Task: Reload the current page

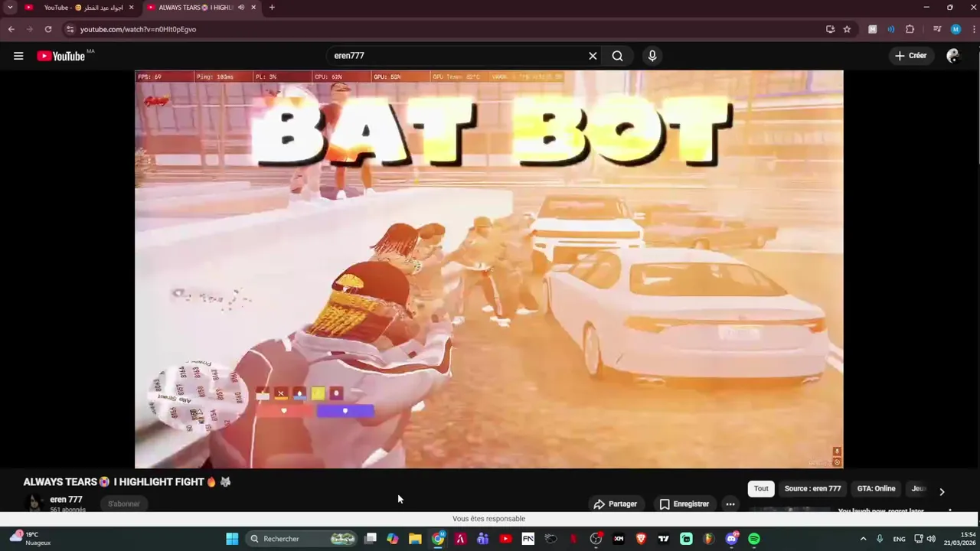Action: [x=47, y=29]
